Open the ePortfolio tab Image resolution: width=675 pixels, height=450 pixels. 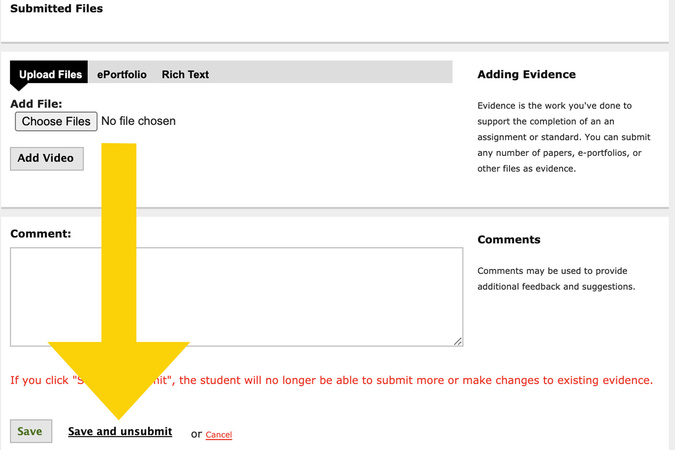coord(122,74)
